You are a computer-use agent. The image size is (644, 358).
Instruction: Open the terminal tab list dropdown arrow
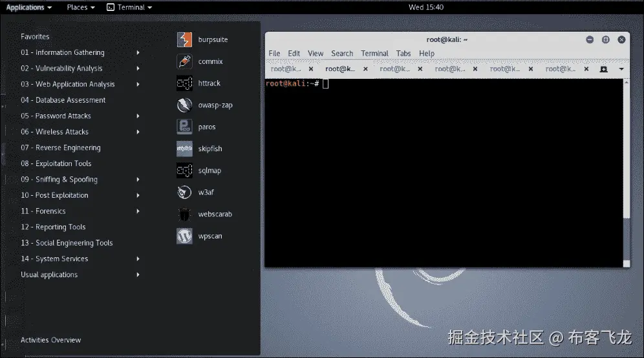[x=621, y=69]
